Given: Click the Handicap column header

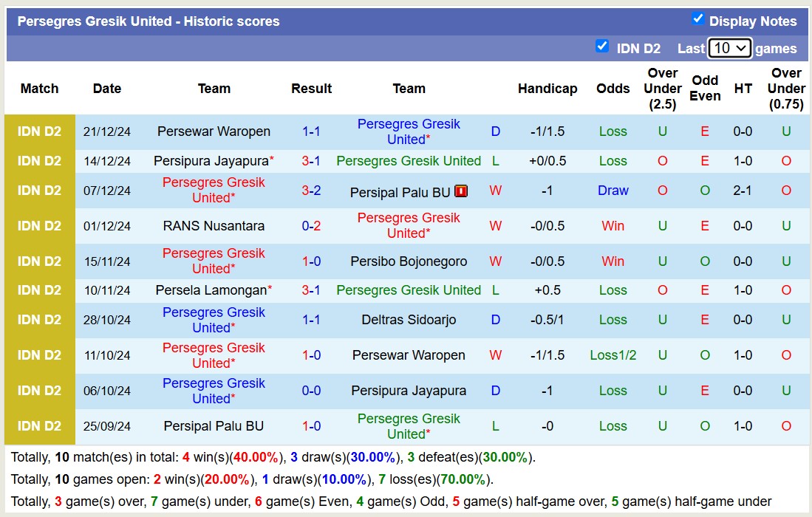Looking at the screenshot, I should 547,89.
